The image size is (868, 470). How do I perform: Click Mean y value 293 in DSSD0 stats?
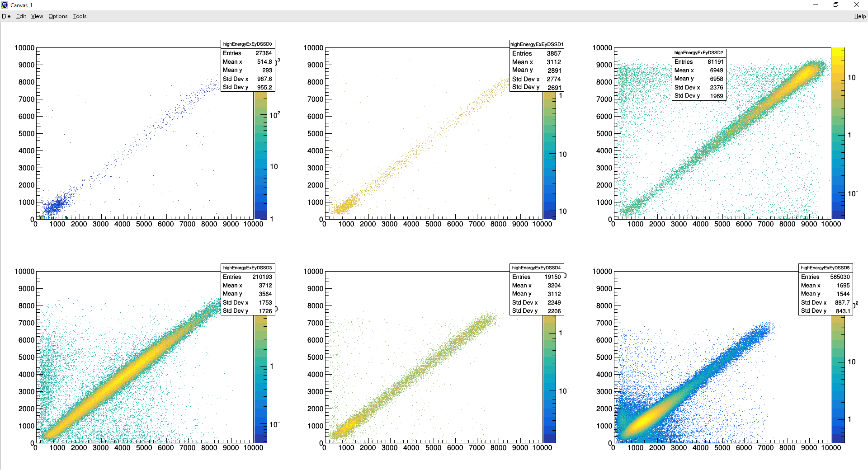(267, 70)
